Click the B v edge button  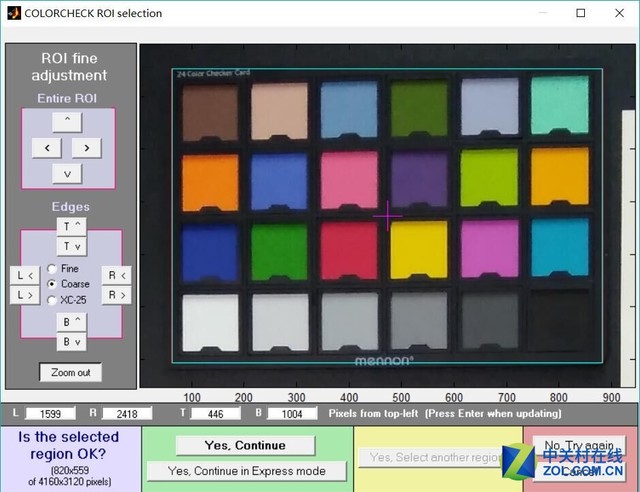click(x=71, y=342)
